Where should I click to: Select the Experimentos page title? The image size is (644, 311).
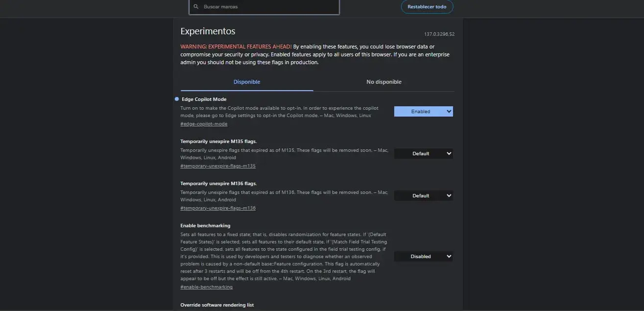[x=208, y=31]
